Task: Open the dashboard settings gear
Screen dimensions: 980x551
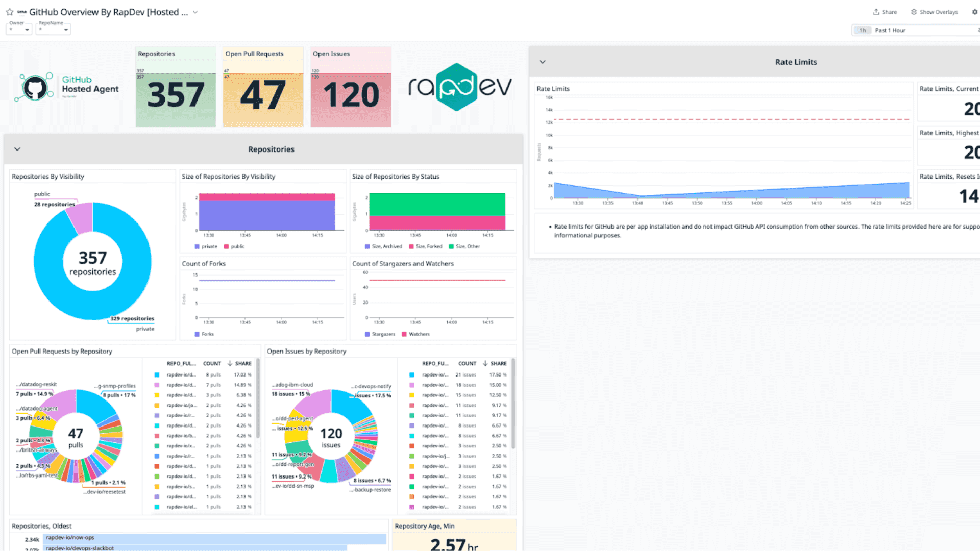Action: pos(974,12)
